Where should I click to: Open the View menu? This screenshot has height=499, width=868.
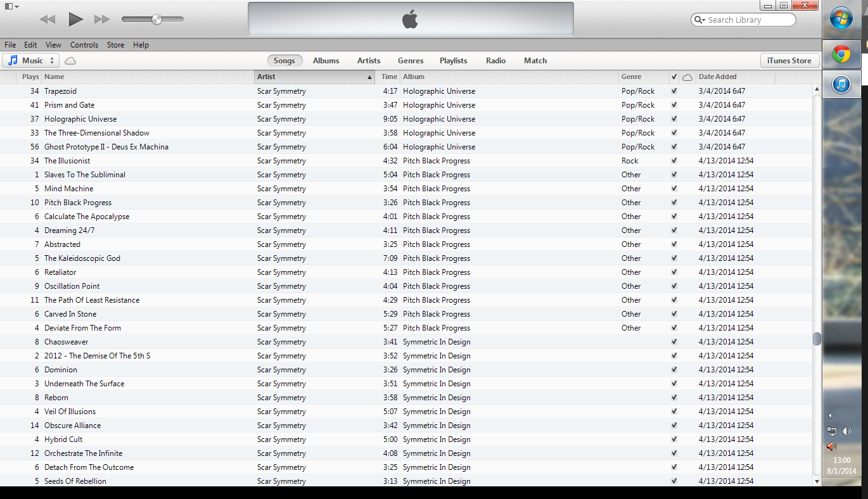tap(53, 45)
